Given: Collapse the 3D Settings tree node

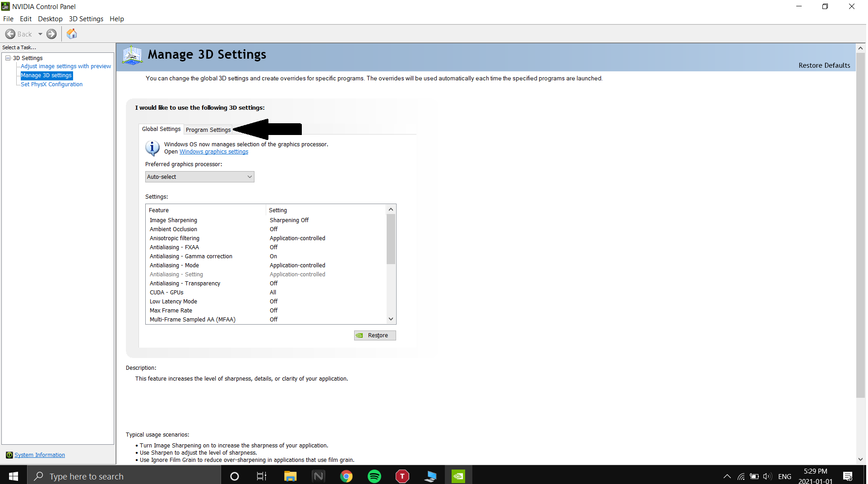Looking at the screenshot, I should 8,58.
